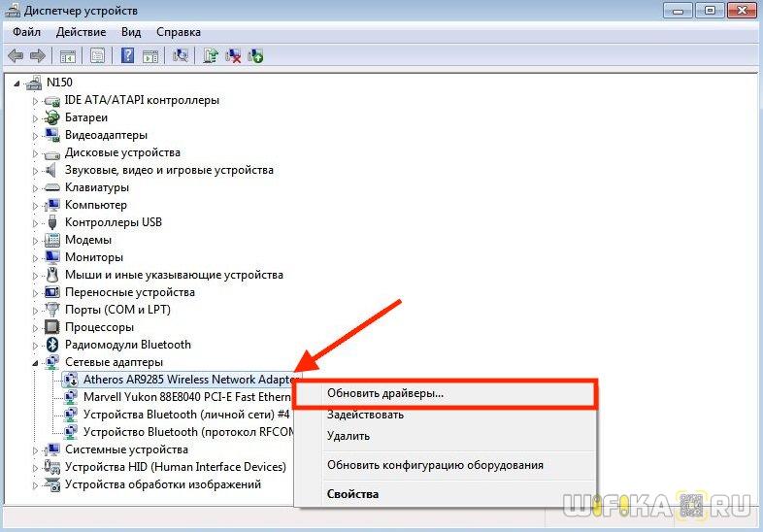
Task: Click the Мыши mouse icon
Action: click(x=52, y=275)
